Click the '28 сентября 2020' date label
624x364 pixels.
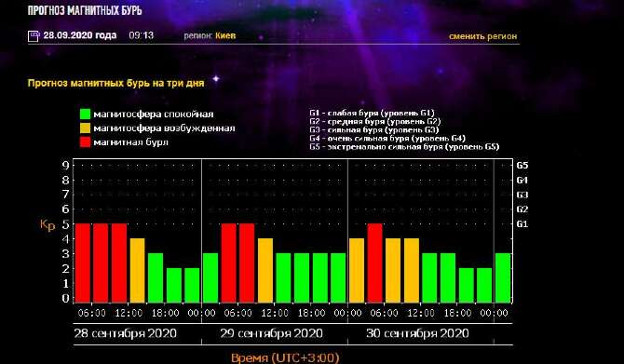126,333
